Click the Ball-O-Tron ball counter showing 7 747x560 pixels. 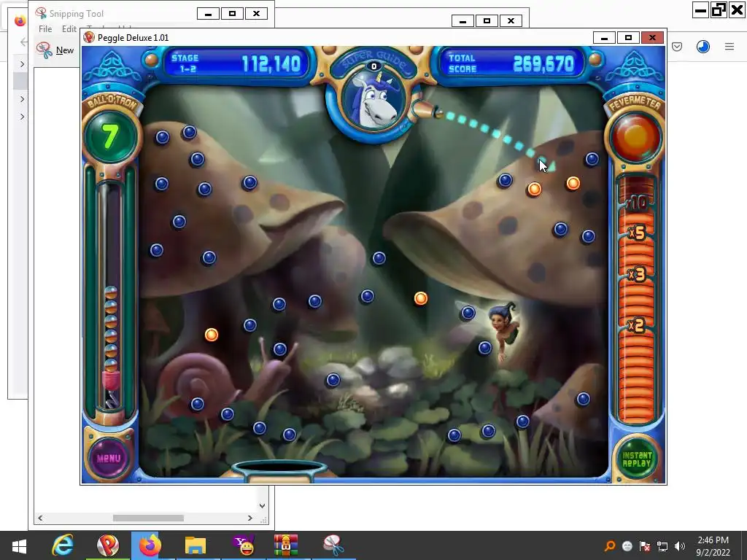pyautogui.click(x=111, y=137)
